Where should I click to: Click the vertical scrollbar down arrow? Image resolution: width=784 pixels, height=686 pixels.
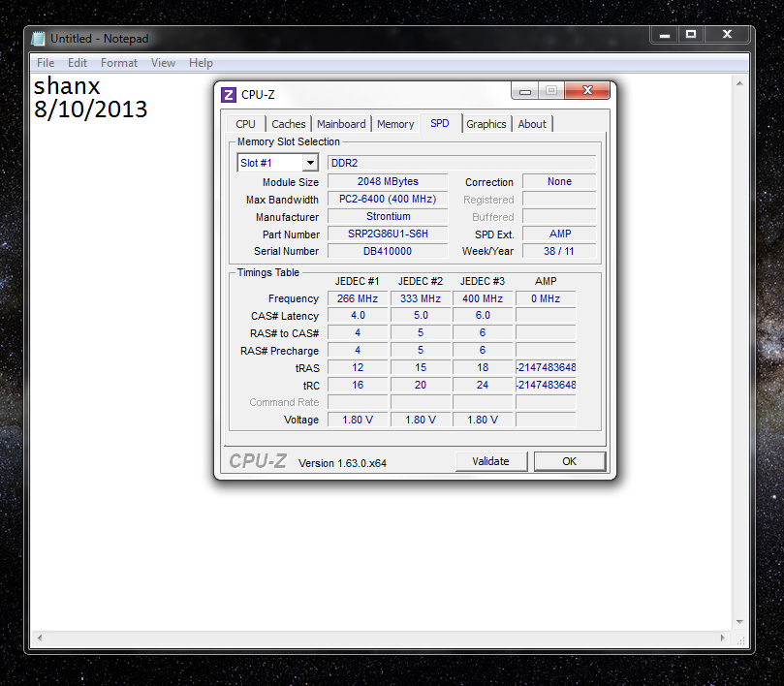click(741, 621)
